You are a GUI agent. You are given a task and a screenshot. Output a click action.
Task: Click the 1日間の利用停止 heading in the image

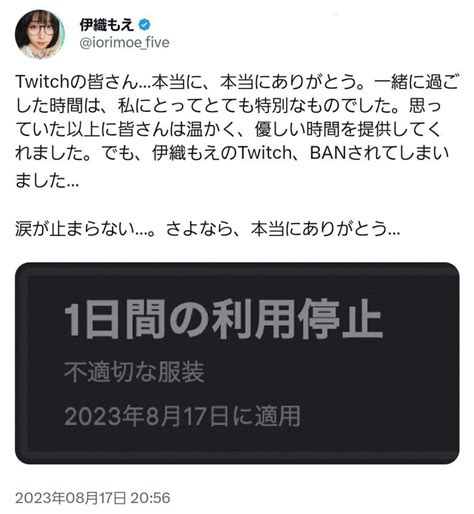coord(223,319)
